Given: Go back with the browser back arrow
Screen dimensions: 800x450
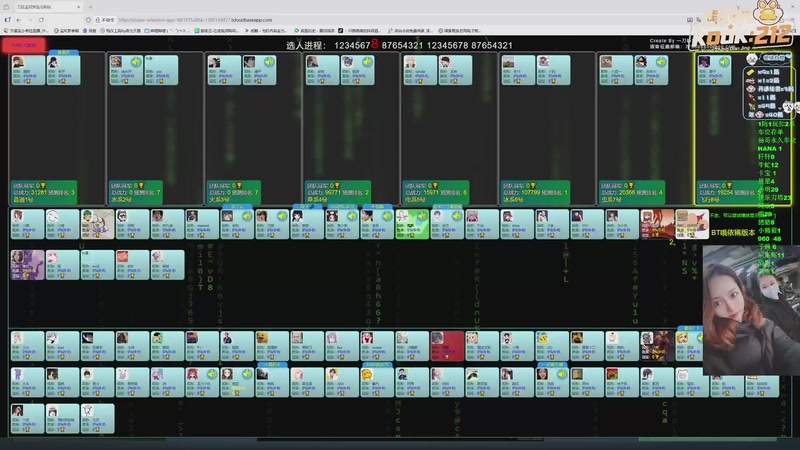Looking at the screenshot, I should click(x=18, y=20).
